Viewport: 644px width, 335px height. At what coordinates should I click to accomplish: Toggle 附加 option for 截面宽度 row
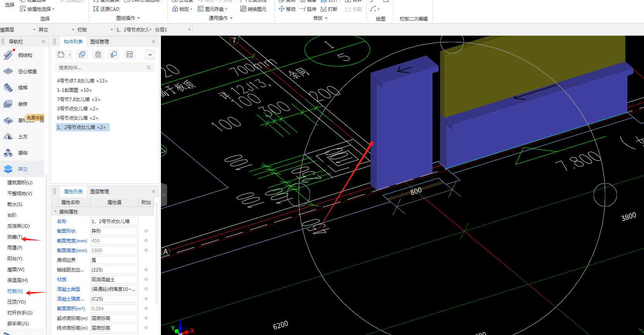click(146, 241)
